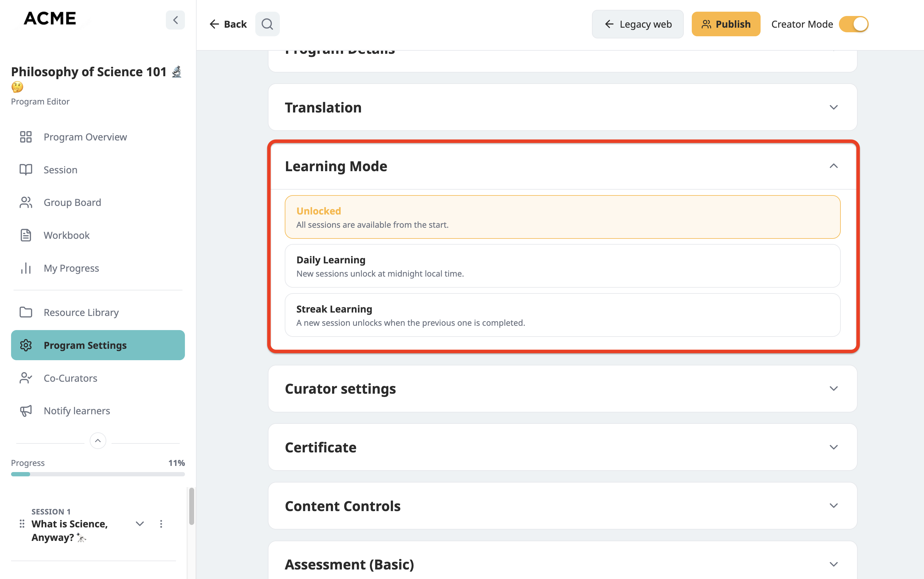This screenshot has height=579, width=924.
Task: Click the course progress bar
Action: point(98,474)
